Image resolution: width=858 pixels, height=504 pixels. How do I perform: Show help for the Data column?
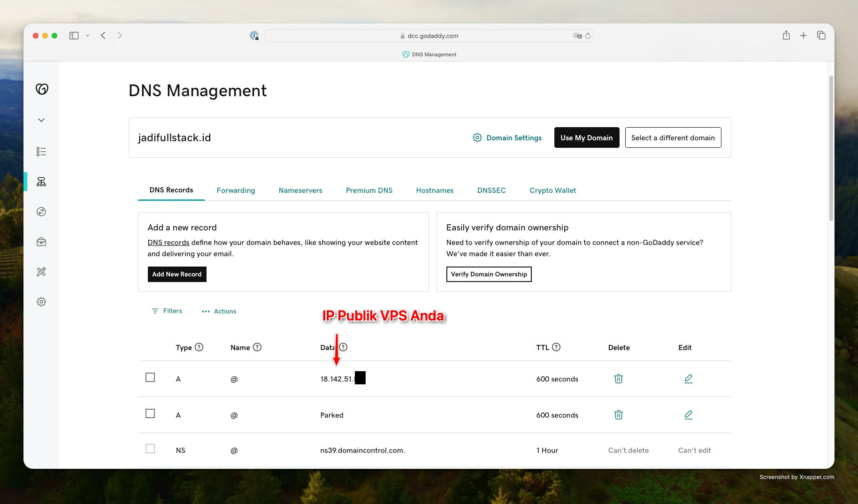[344, 347]
